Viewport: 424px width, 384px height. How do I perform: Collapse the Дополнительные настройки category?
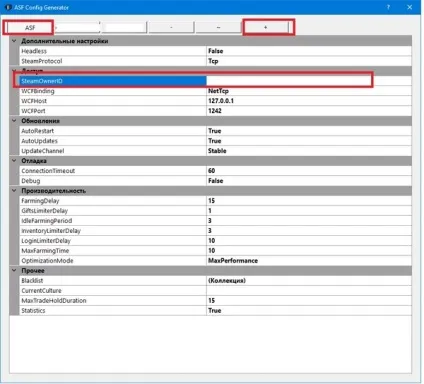[x=14, y=41]
